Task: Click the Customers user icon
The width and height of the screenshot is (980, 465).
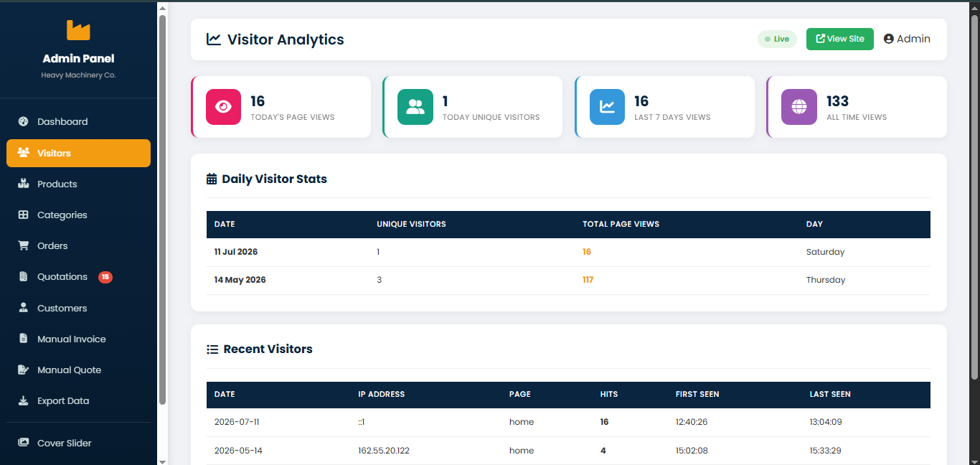Action: click(23, 308)
